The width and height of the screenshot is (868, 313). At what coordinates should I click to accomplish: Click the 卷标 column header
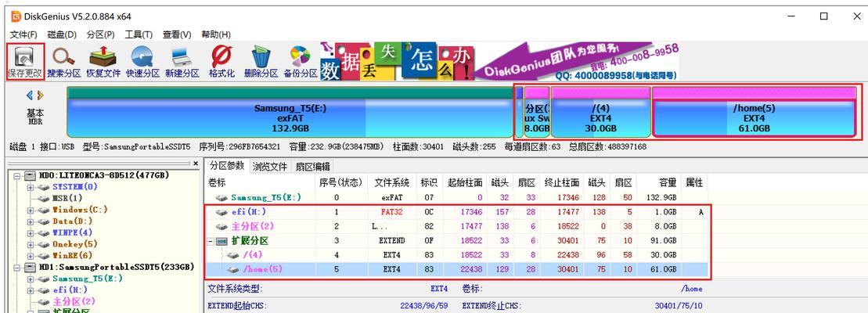259,182
